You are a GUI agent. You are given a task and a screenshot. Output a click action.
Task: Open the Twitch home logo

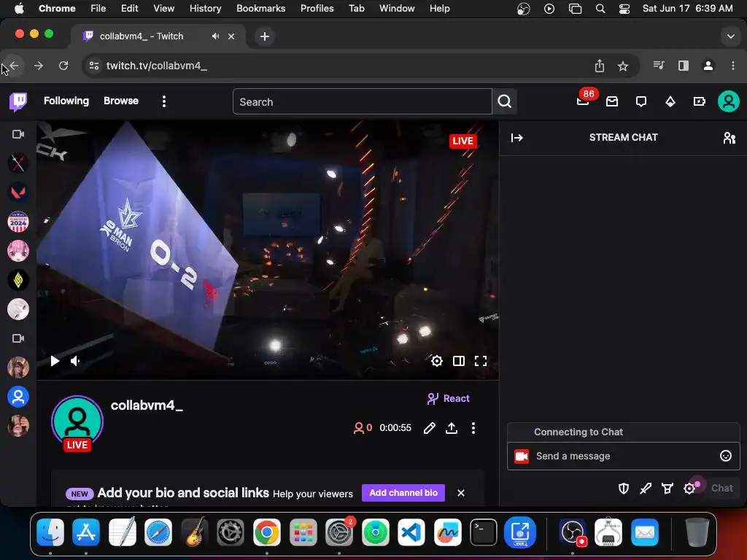(18, 101)
